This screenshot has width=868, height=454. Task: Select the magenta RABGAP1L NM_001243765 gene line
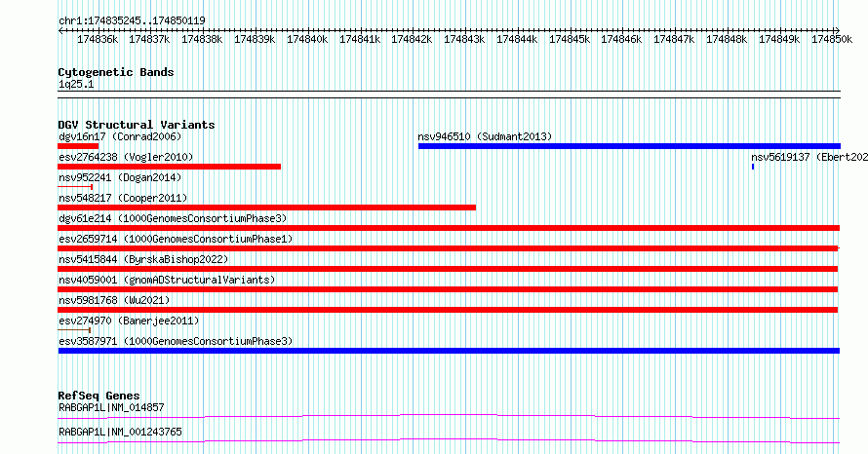pos(449,440)
